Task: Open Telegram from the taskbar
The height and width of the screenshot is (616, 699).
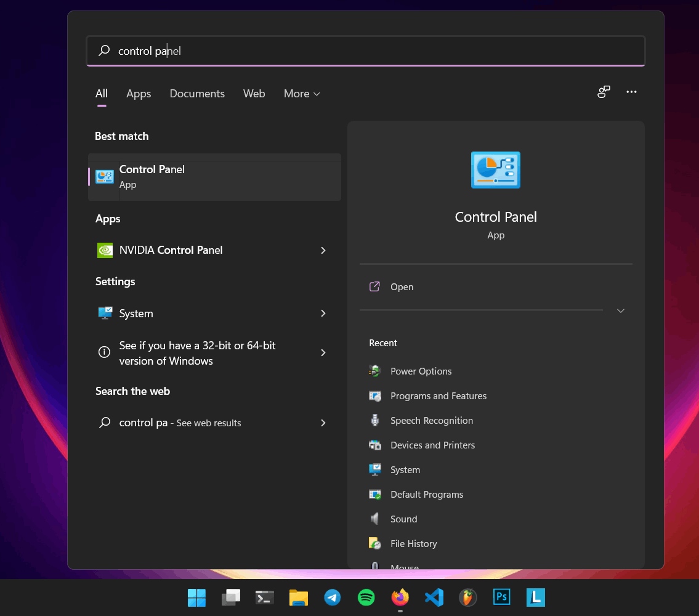Action: coord(332,598)
